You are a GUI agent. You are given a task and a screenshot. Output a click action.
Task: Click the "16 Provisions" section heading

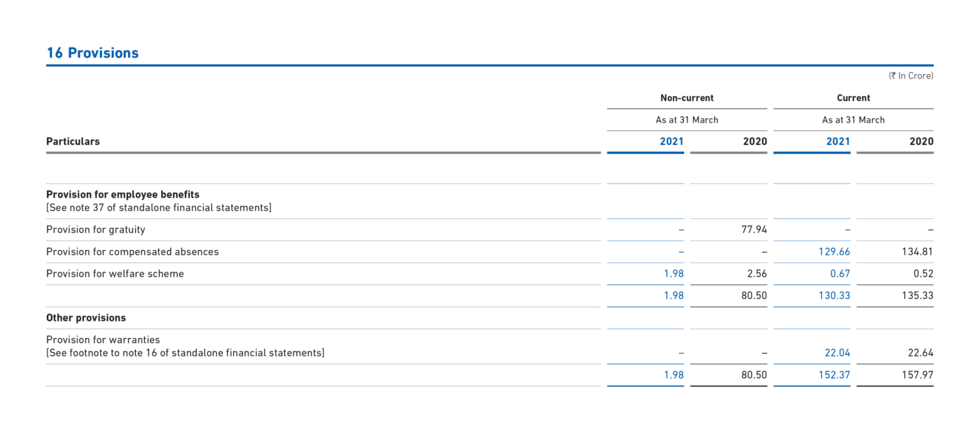click(92, 52)
